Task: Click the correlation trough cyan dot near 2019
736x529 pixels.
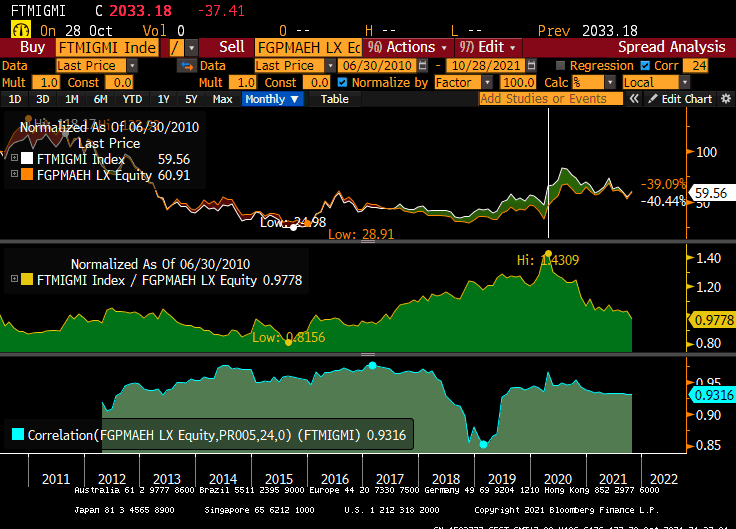Action: (x=483, y=444)
